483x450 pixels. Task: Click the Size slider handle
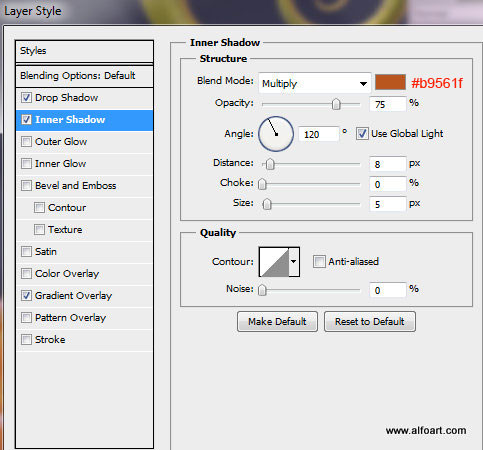coord(267,204)
